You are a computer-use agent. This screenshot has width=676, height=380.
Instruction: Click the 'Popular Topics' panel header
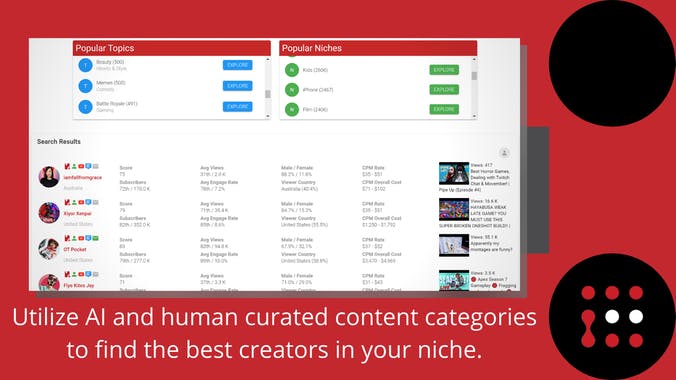[x=172, y=48]
